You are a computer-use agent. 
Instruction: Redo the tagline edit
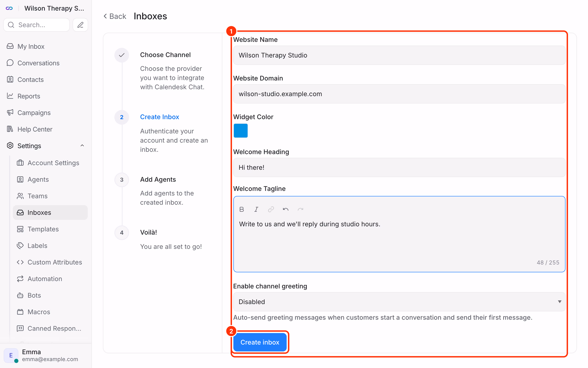[301, 209]
